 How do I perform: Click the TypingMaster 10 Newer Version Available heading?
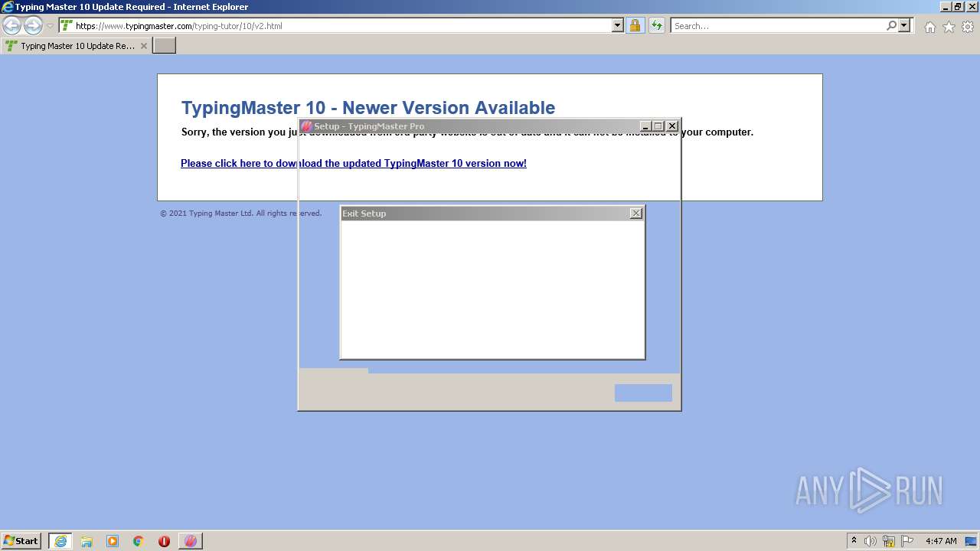[x=368, y=108]
